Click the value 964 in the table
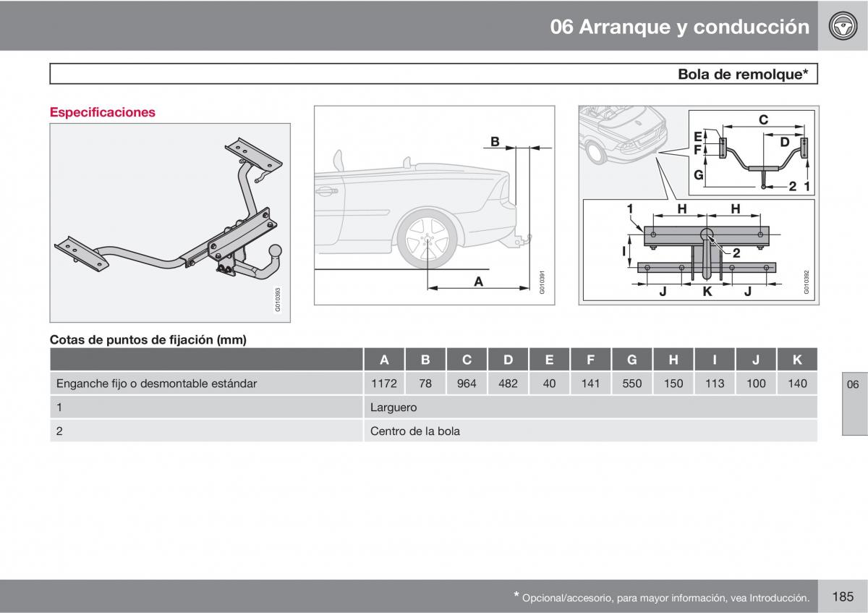This screenshot has height=613, width=868. 467,384
